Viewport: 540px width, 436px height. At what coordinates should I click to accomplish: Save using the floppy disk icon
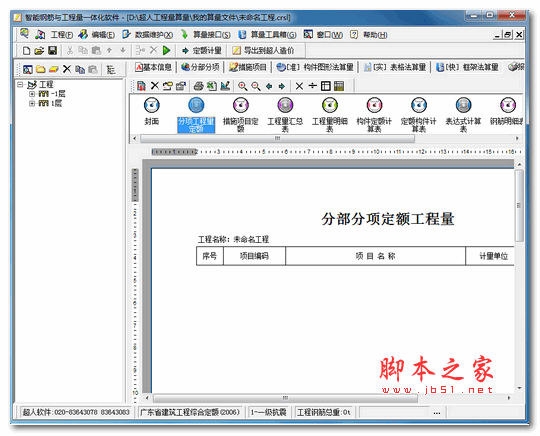pyautogui.click(x=52, y=51)
